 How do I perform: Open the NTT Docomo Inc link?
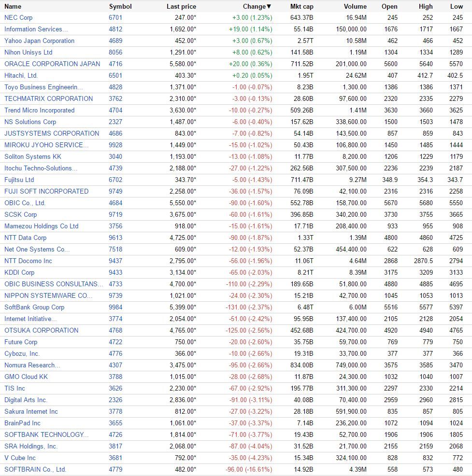click(x=28, y=261)
